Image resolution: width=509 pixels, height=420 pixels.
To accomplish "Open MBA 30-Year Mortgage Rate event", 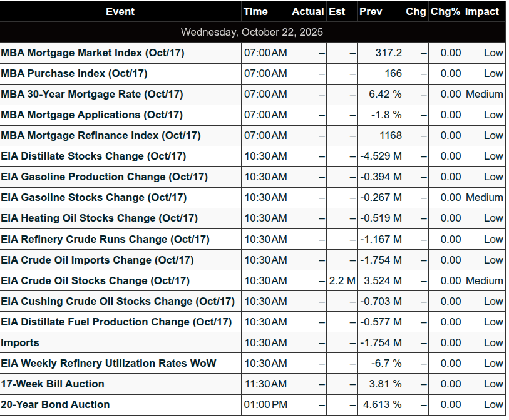I will [92, 95].
